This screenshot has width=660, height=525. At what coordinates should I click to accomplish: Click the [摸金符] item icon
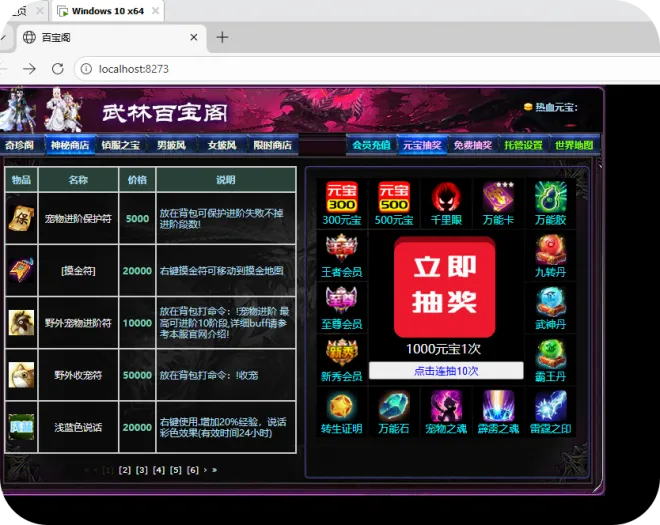pos(21,270)
